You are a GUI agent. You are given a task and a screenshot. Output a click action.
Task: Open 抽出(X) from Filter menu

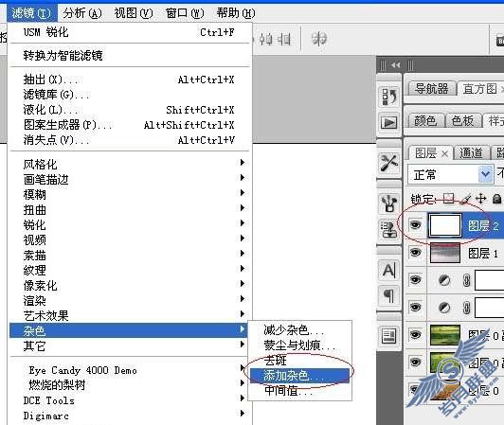tap(129, 80)
